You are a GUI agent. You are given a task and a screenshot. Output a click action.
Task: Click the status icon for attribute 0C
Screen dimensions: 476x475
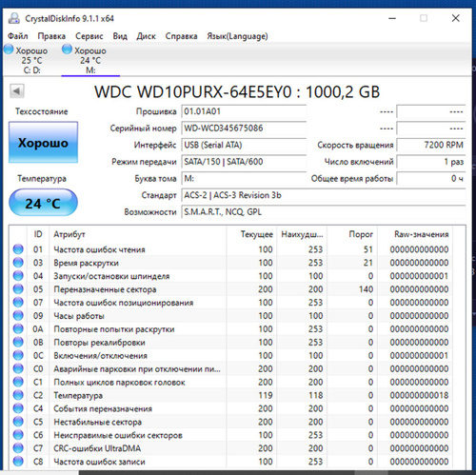18,356
